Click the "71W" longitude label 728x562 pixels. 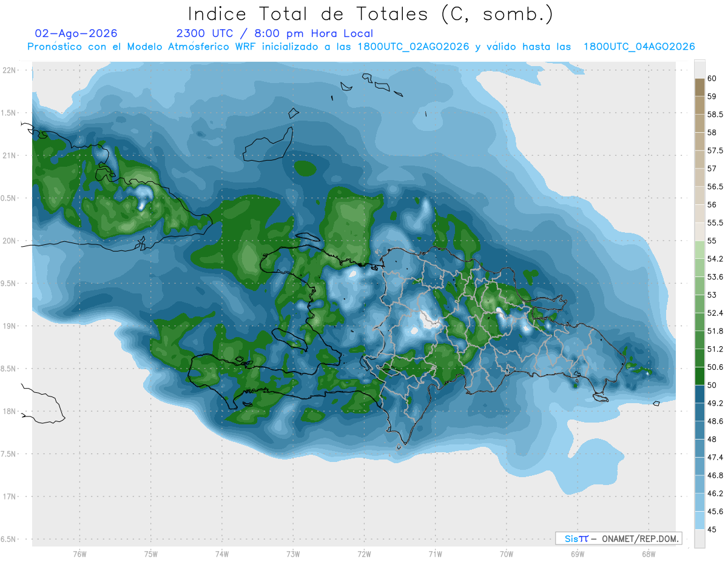435,554
